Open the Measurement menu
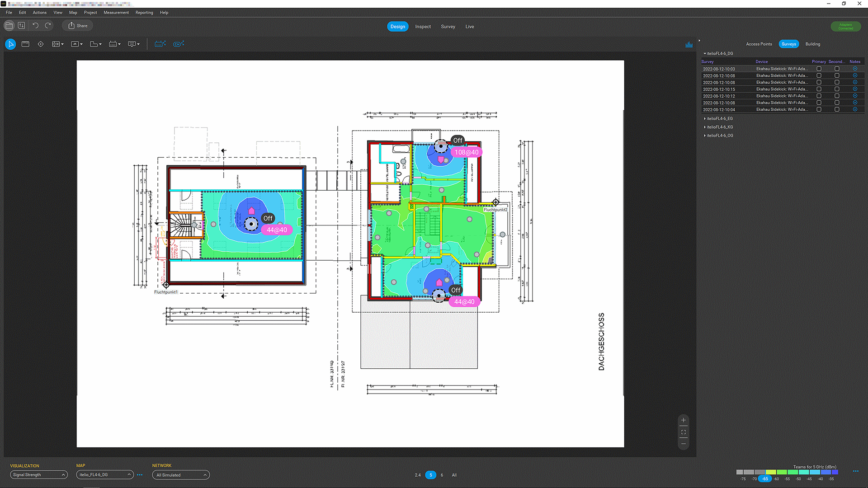 click(116, 13)
